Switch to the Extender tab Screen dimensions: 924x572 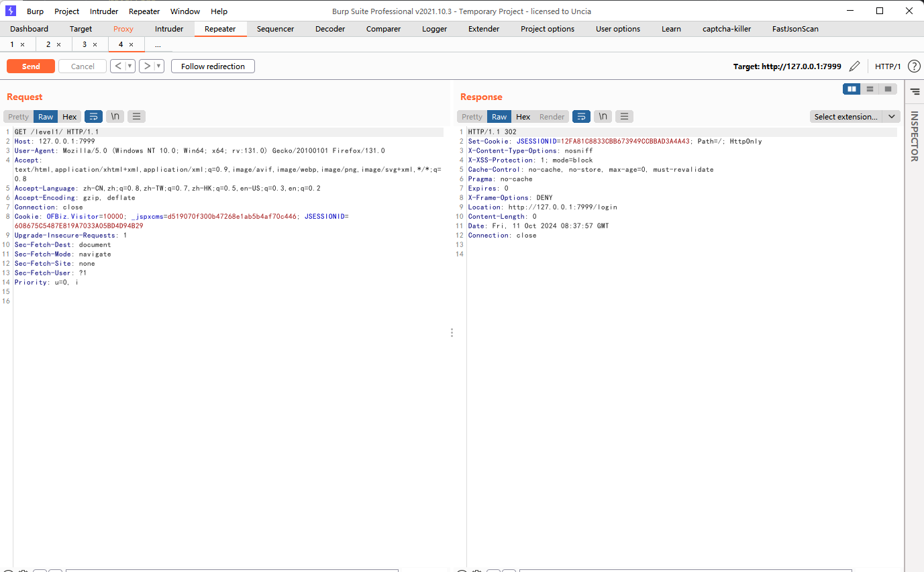point(484,29)
